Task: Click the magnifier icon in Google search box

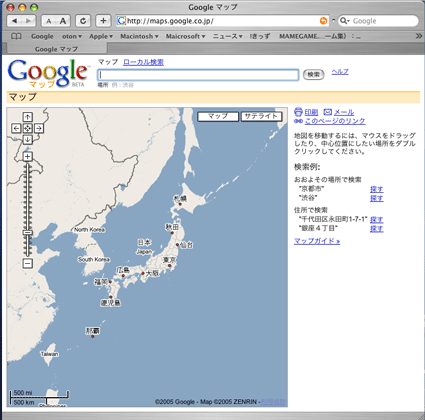Action: 344,21
